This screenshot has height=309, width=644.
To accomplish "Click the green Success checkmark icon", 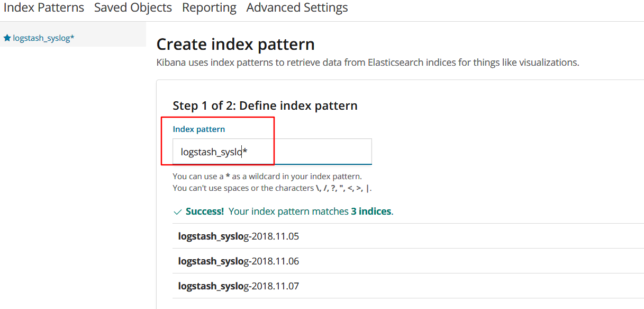I will click(x=178, y=212).
